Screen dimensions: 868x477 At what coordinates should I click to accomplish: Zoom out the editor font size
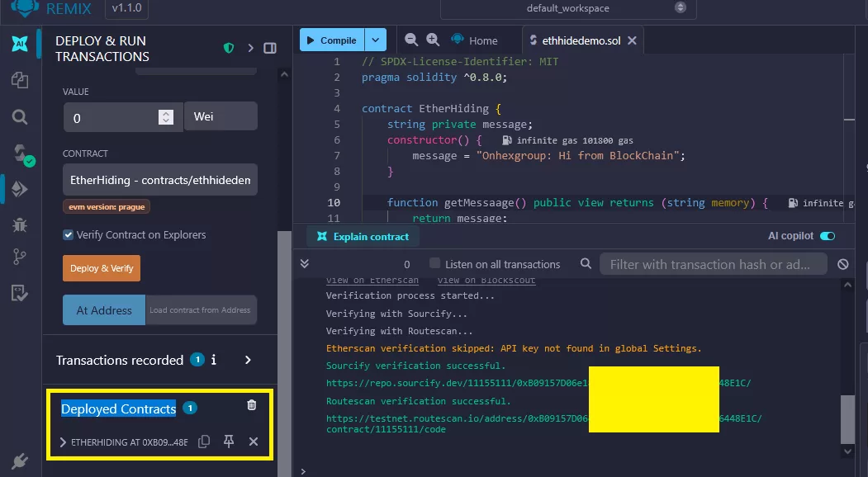411,40
